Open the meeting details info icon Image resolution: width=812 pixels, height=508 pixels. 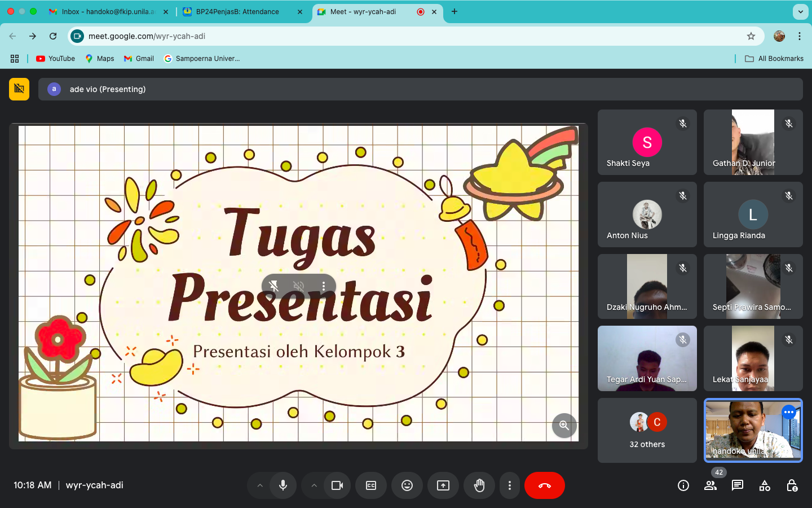click(683, 485)
